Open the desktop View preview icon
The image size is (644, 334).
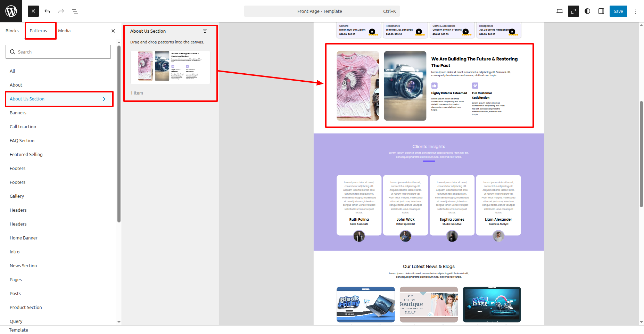[559, 11]
